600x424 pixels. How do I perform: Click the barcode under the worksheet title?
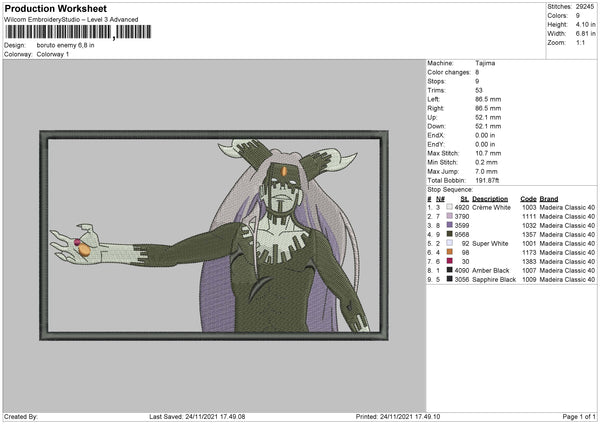(x=78, y=32)
